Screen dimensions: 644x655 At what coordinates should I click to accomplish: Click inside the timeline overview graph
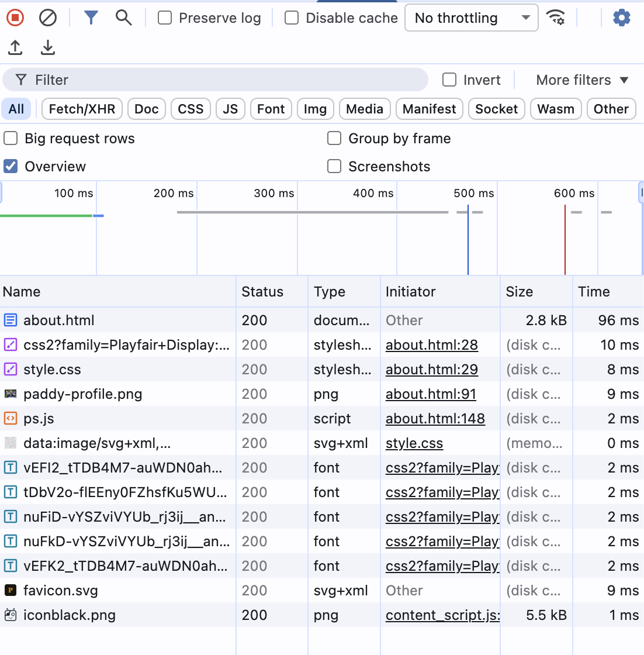(321, 246)
